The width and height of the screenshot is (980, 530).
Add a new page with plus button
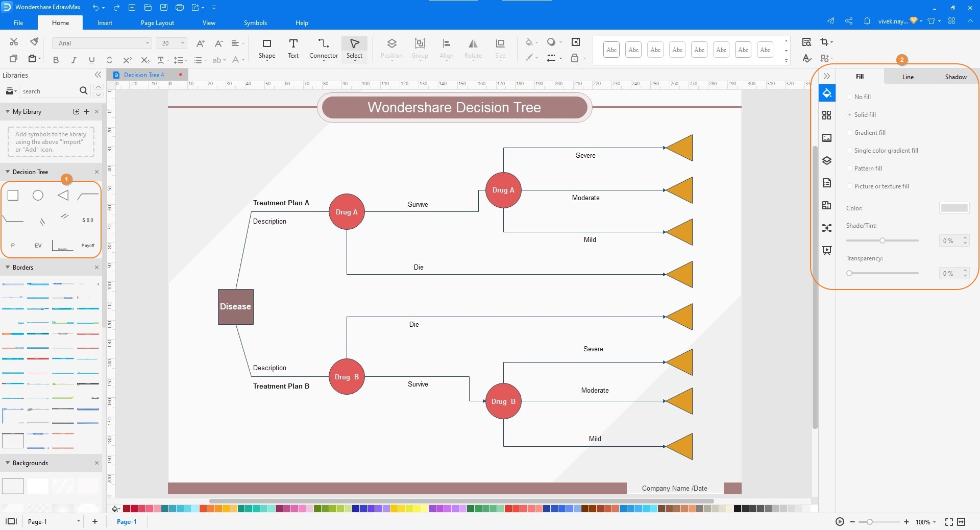(x=95, y=521)
